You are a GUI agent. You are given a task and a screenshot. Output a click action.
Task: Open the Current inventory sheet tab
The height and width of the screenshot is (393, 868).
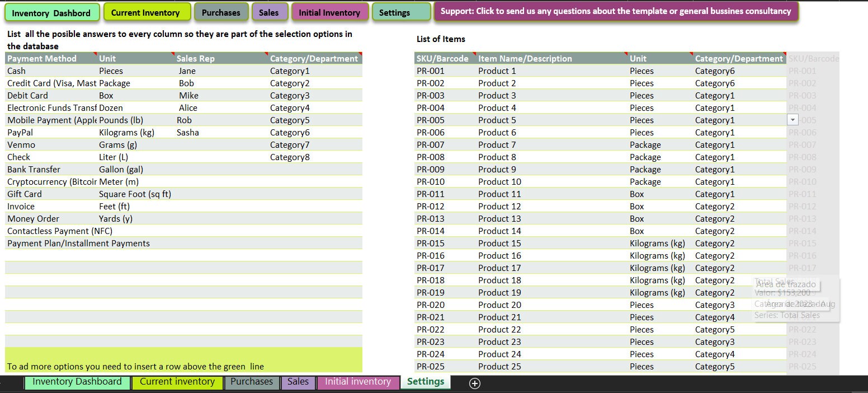[x=177, y=381]
